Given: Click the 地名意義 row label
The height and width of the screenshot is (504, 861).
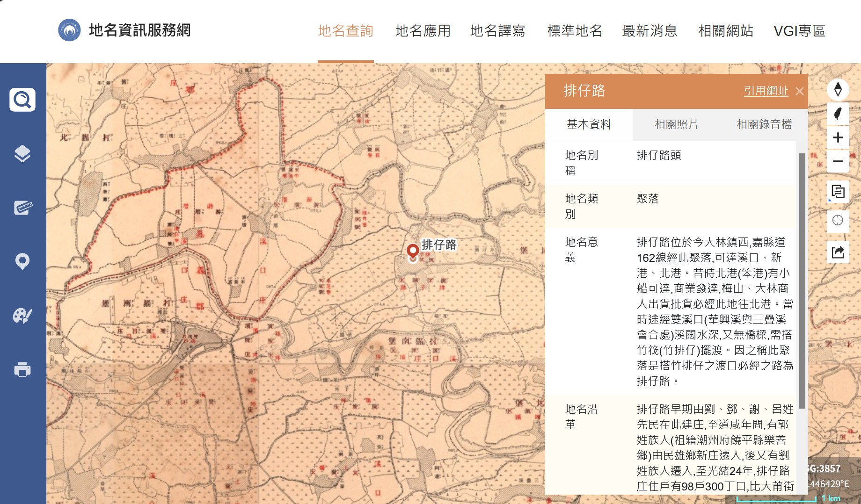Looking at the screenshot, I should click(582, 250).
